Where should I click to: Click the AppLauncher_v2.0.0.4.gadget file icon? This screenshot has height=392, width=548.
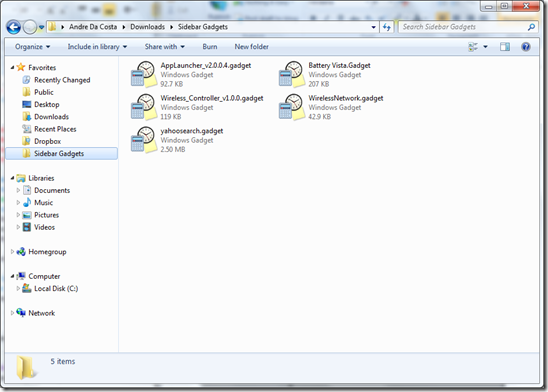click(x=143, y=74)
